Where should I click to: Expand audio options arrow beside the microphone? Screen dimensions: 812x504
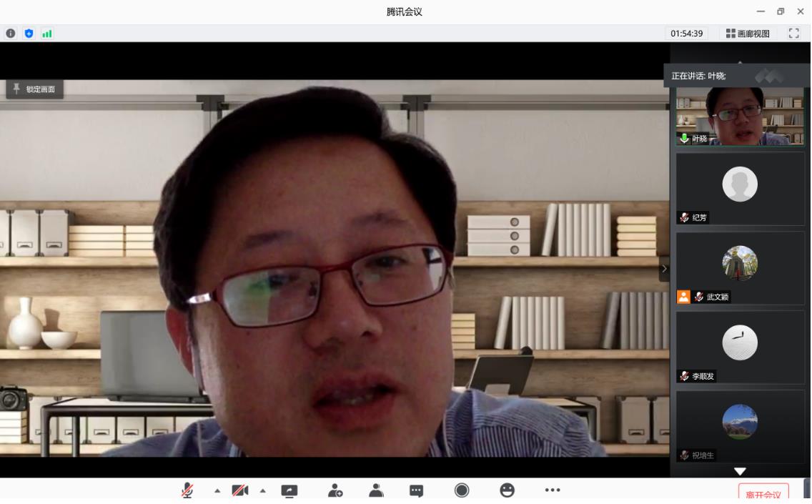coord(217,491)
